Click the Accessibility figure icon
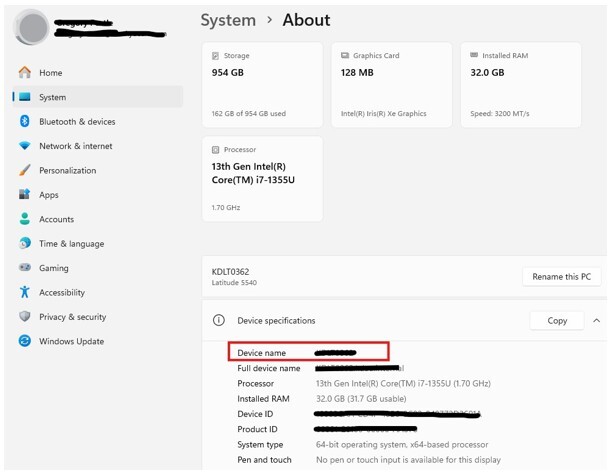 (24, 293)
